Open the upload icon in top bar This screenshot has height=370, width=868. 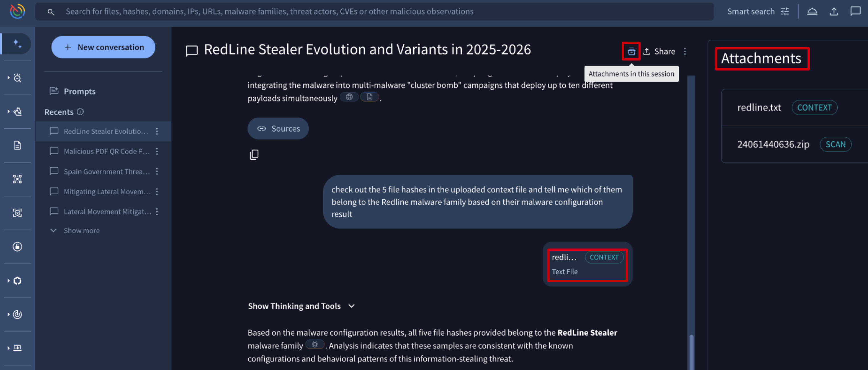[834, 12]
